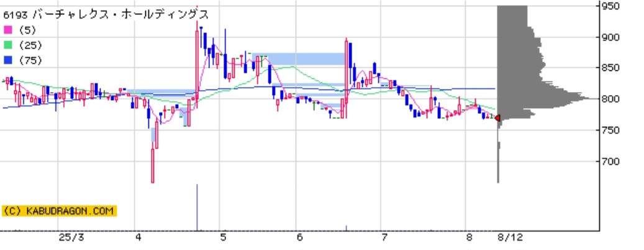The height and width of the screenshot is (250, 644).
Task: Click the tall late-April volume bar
Action: tap(197, 207)
